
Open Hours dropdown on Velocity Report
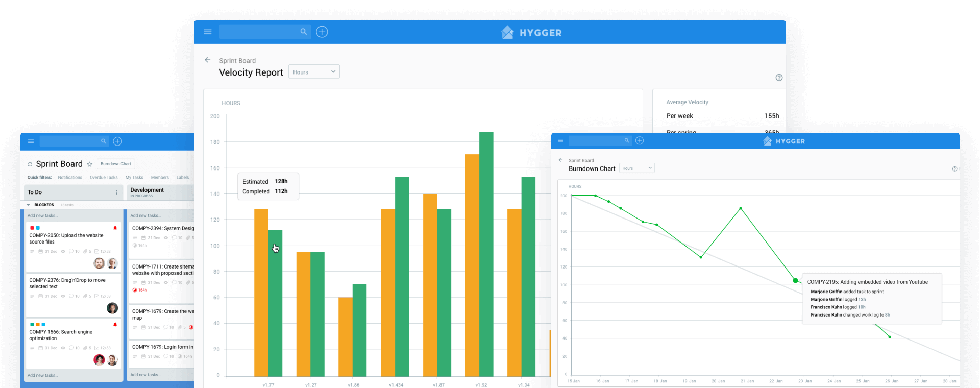(x=314, y=72)
